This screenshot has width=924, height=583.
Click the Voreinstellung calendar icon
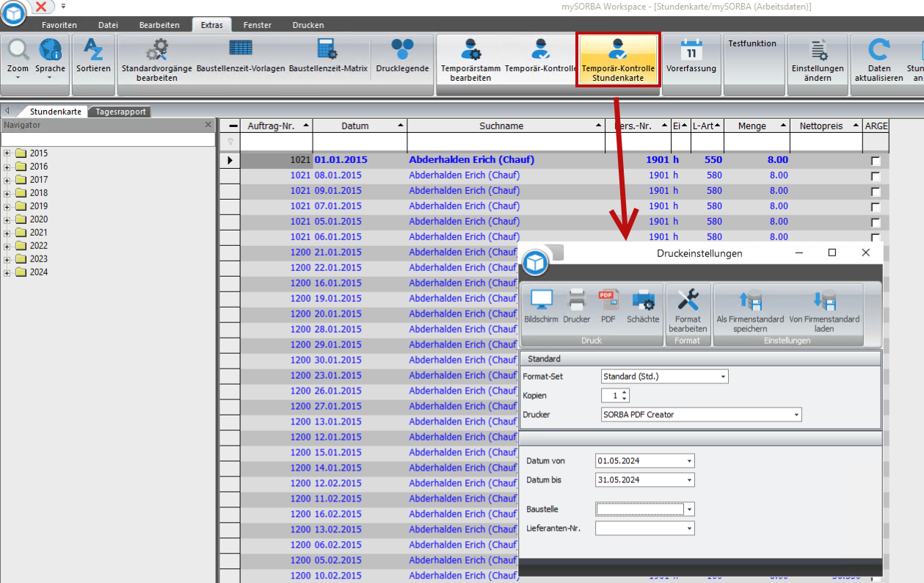point(691,50)
